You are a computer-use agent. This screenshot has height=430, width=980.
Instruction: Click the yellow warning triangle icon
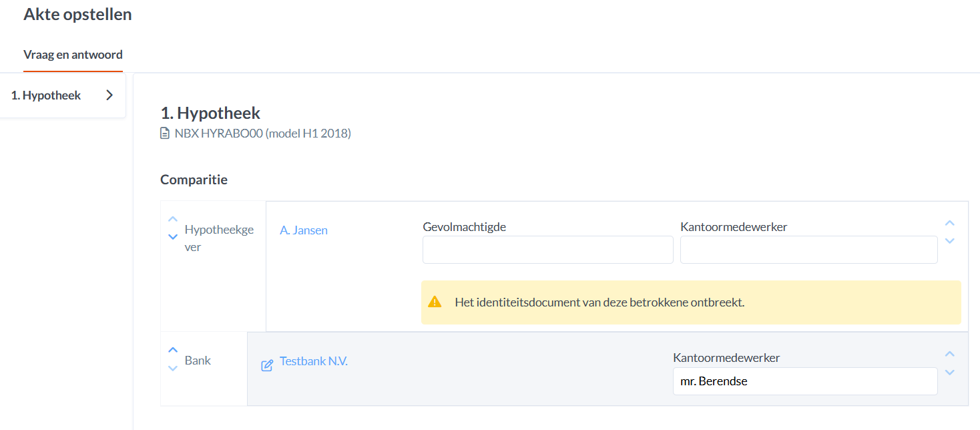[435, 302]
